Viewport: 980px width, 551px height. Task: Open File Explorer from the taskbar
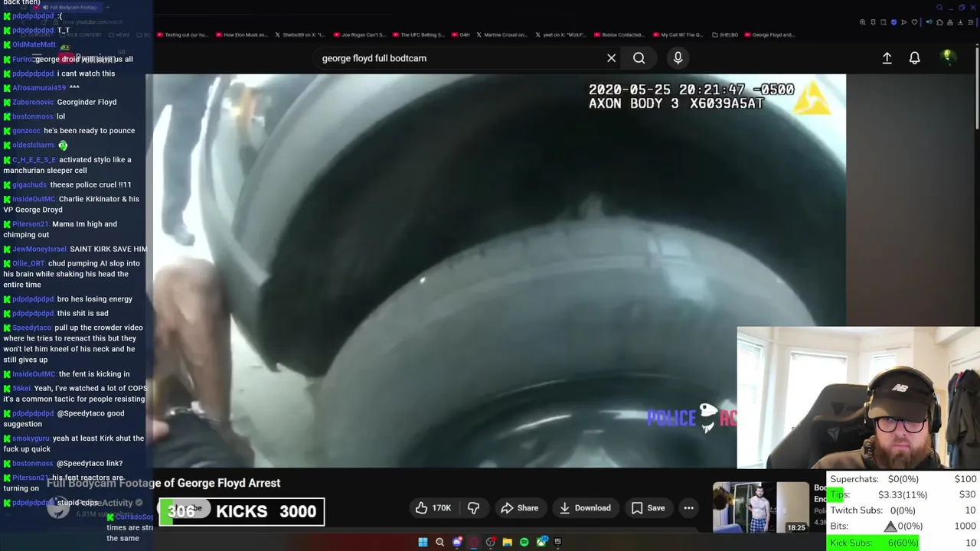[507, 542]
